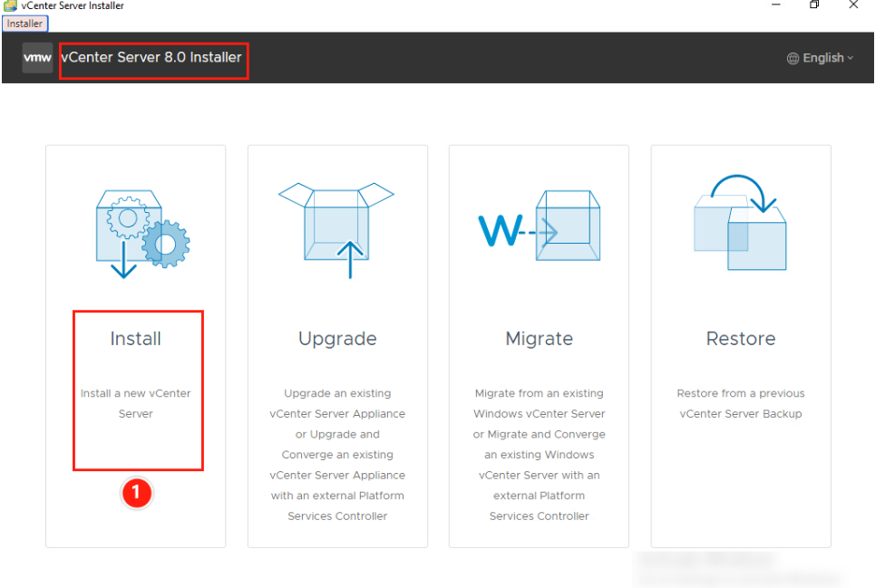Click the vmw VMware logo icon

[36, 58]
